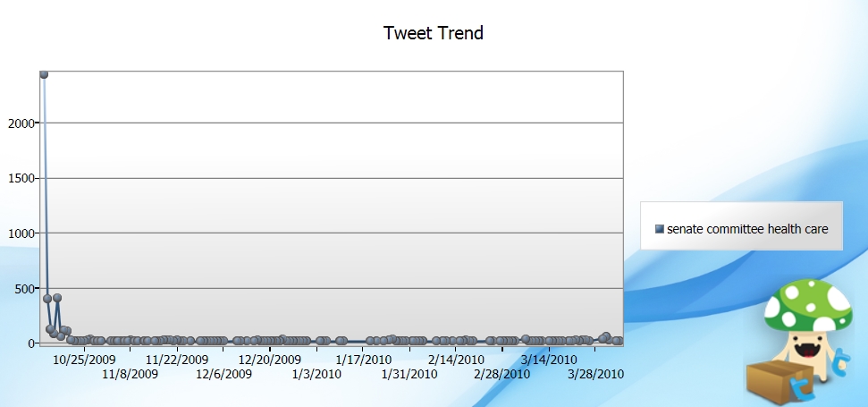The image size is (868, 407).
Task: Click the 2/28/2010 date axis label
Action: point(502,374)
